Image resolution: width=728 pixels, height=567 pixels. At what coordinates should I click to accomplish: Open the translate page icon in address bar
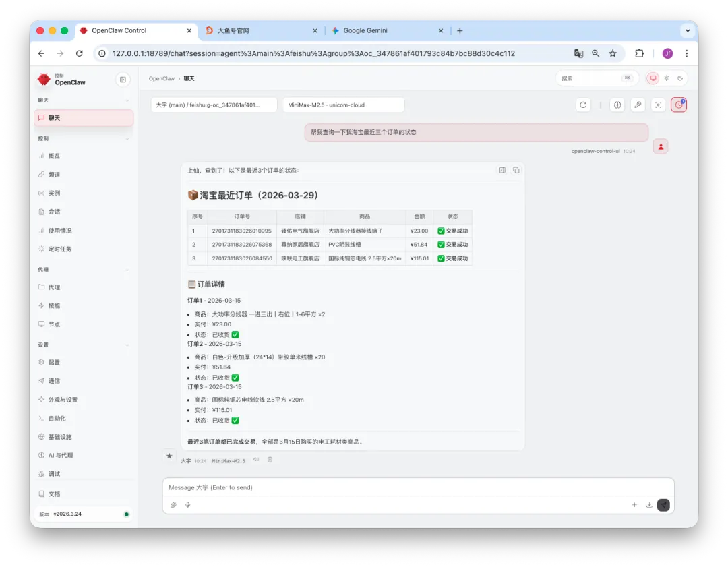click(578, 53)
